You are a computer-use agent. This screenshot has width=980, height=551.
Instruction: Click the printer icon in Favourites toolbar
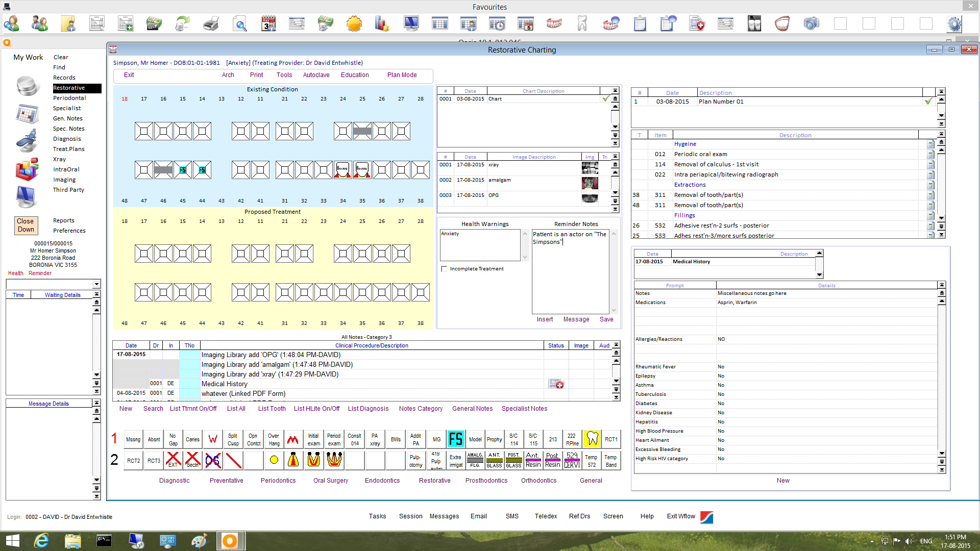[x=211, y=24]
